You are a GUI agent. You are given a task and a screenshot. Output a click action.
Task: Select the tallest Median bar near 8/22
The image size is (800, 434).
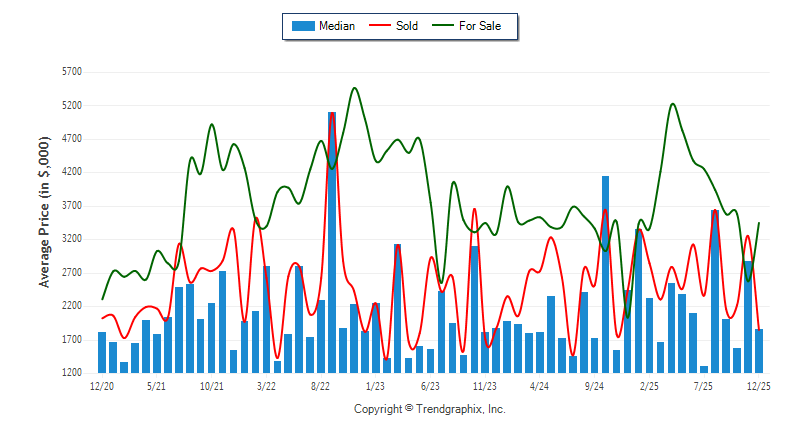click(x=332, y=242)
